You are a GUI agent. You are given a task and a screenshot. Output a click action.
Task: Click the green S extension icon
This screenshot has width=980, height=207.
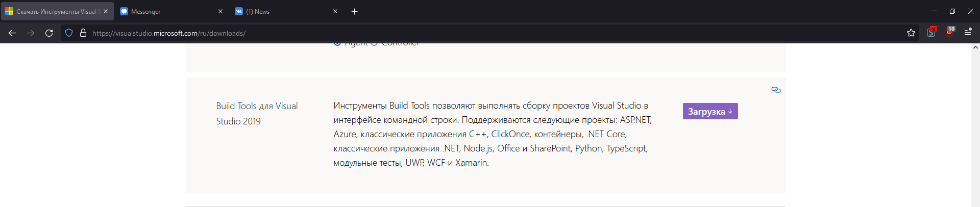[931, 32]
